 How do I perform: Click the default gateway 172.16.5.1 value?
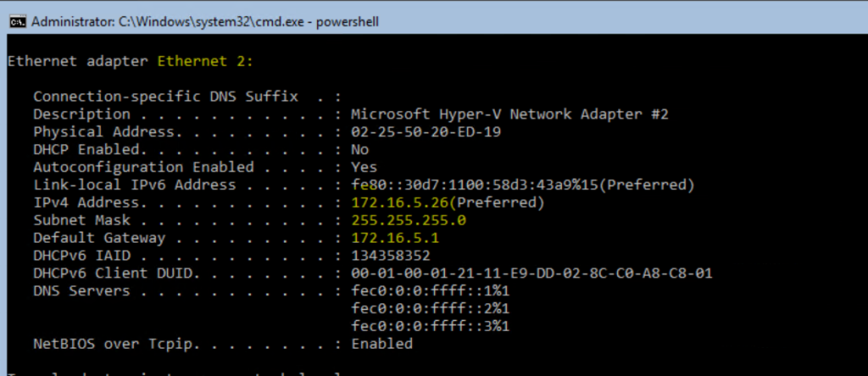(395, 239)
